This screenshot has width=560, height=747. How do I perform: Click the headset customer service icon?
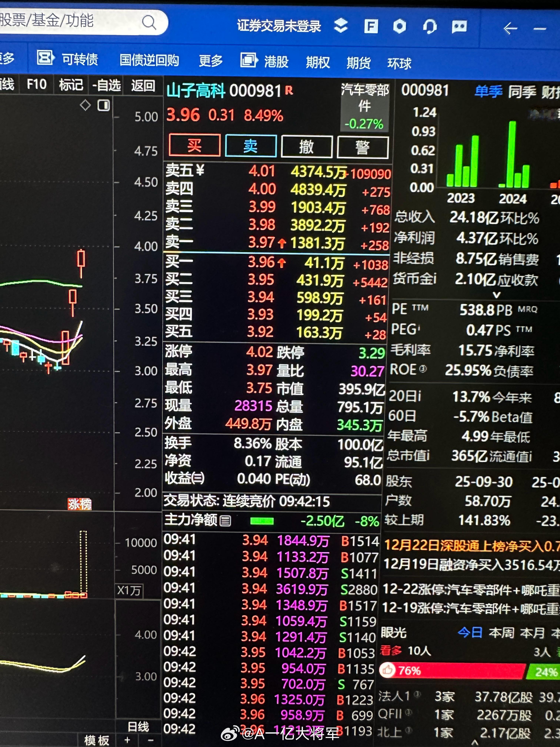coord(430,26)
